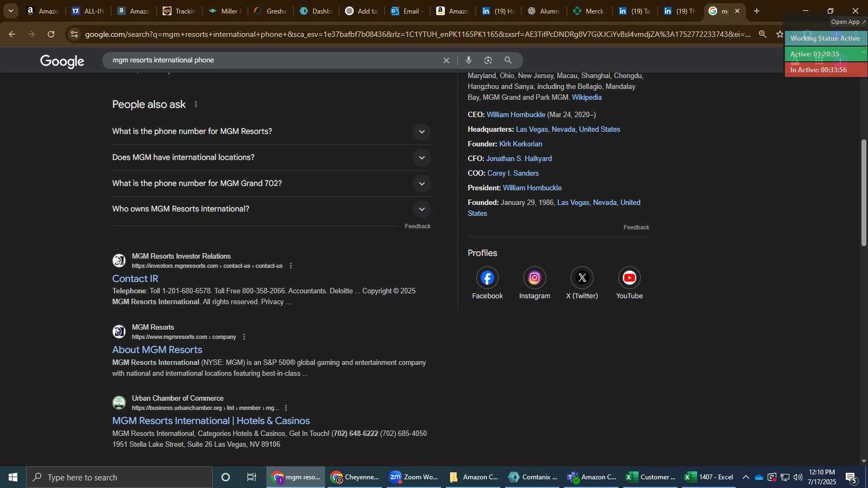Image resolution: width=868 pixels, height=488 pixels.
Task: Click the page vertical scrollbar thumb
Action: coord(864,192)
